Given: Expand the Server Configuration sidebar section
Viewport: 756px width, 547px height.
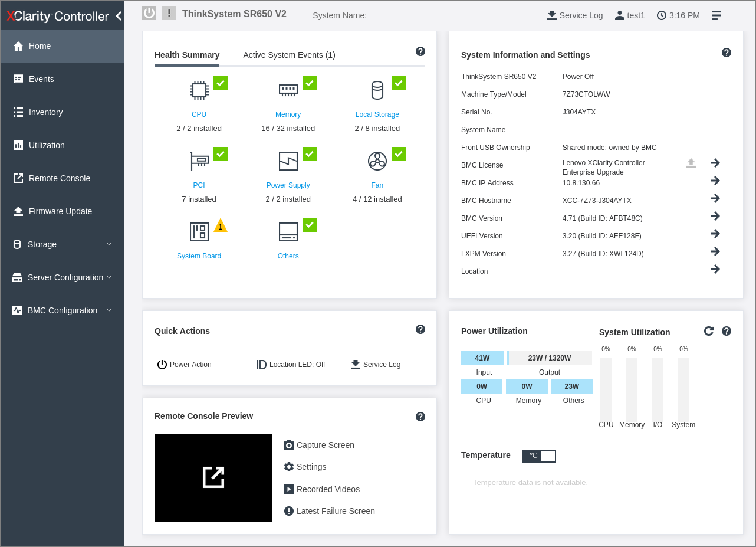Looking at the screenshot, I should point(63,277).
